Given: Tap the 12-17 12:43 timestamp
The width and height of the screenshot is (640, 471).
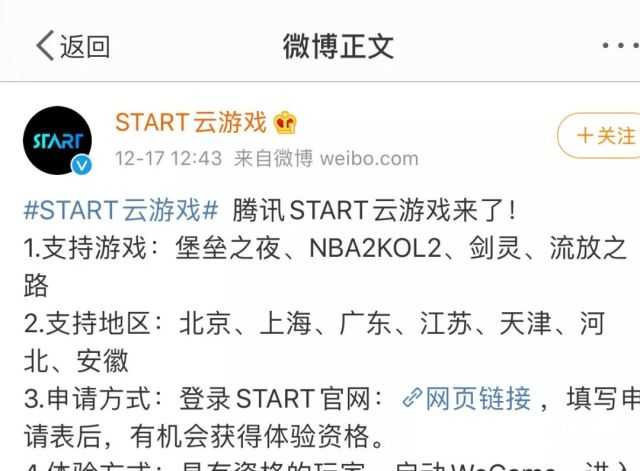Looking at the screenshot, I should pos(169,158).
